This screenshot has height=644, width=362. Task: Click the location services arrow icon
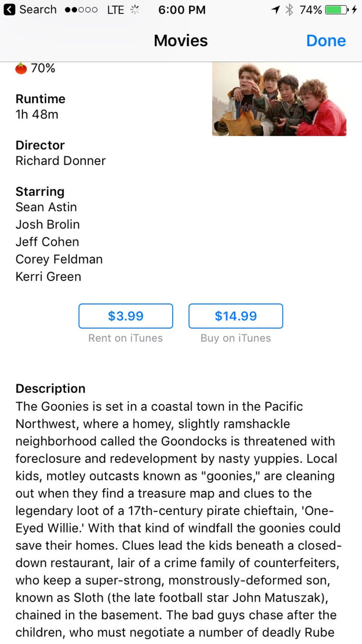click(276, 9)
